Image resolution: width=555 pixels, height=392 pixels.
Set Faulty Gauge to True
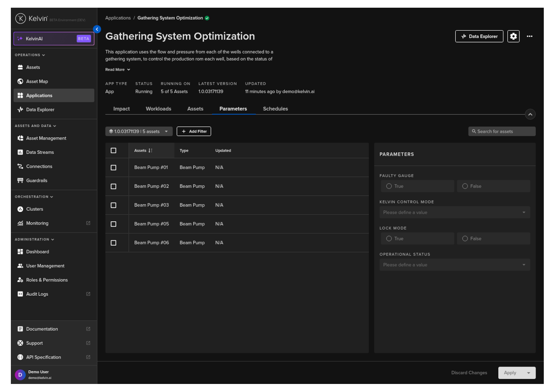(x=389, y=186)
